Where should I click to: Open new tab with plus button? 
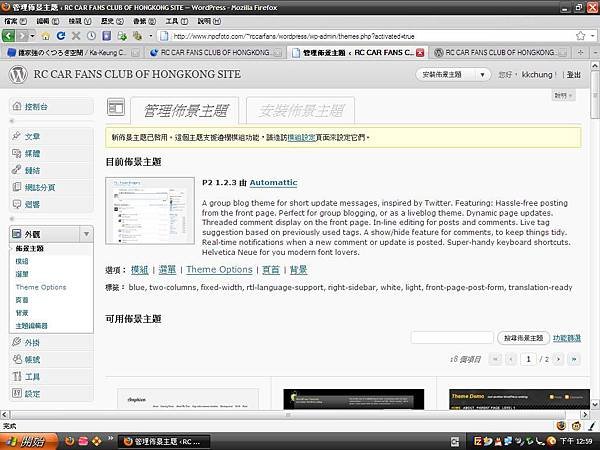[x=580, y=52]
